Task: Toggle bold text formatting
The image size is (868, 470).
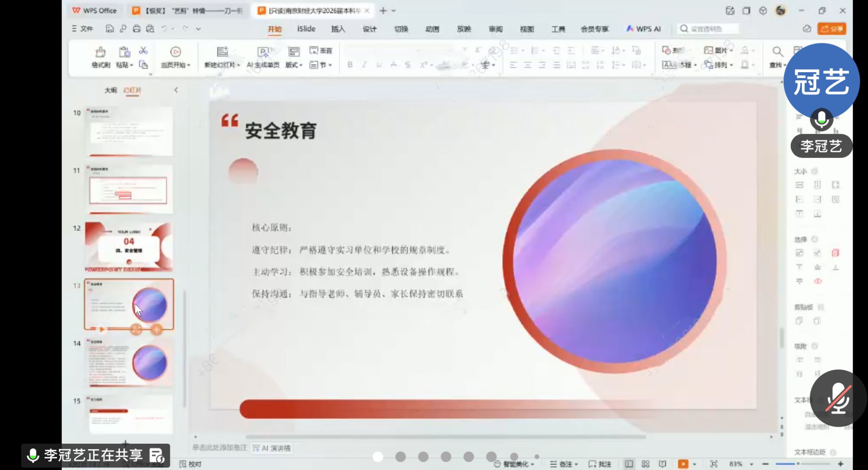Action: pos(350,64)
